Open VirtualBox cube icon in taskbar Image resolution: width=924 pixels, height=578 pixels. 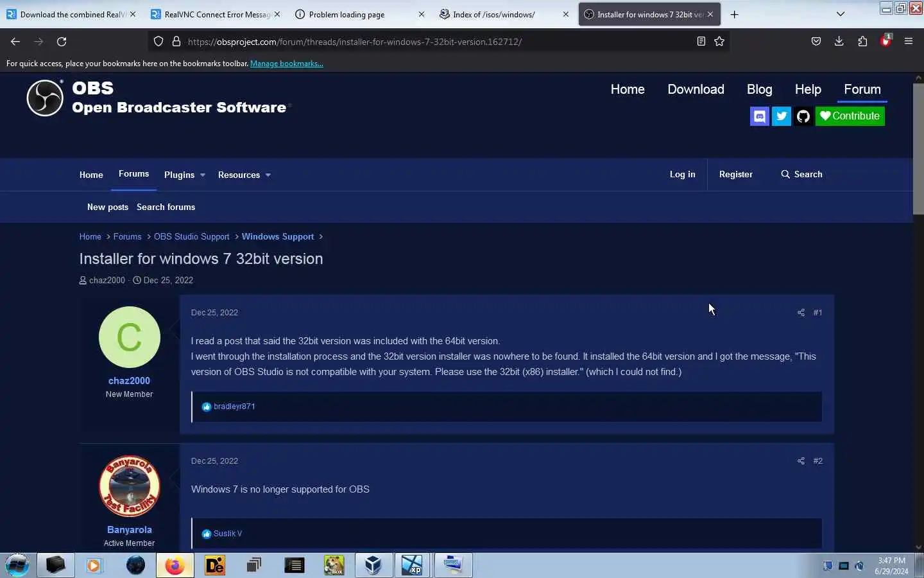click(x=373, y=565)
